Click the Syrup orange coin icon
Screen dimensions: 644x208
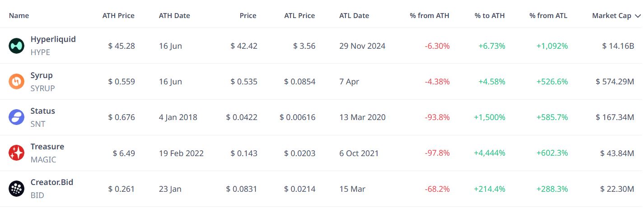click(17, 82)
